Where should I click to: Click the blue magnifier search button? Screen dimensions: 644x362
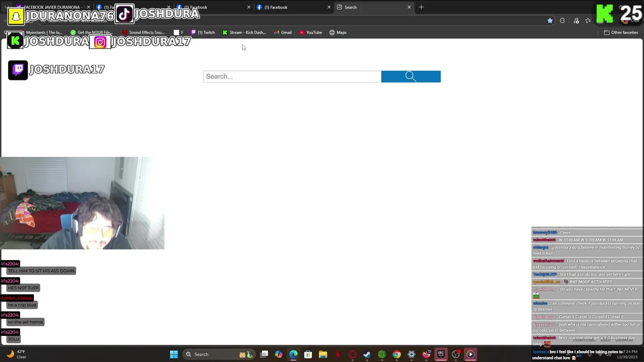point(411,76)
